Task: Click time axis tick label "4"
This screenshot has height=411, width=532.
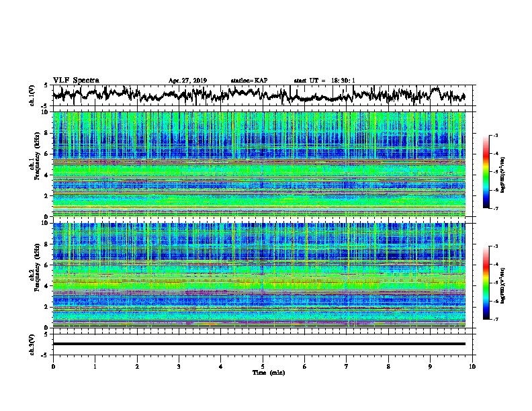Action: tap(221, 367)
